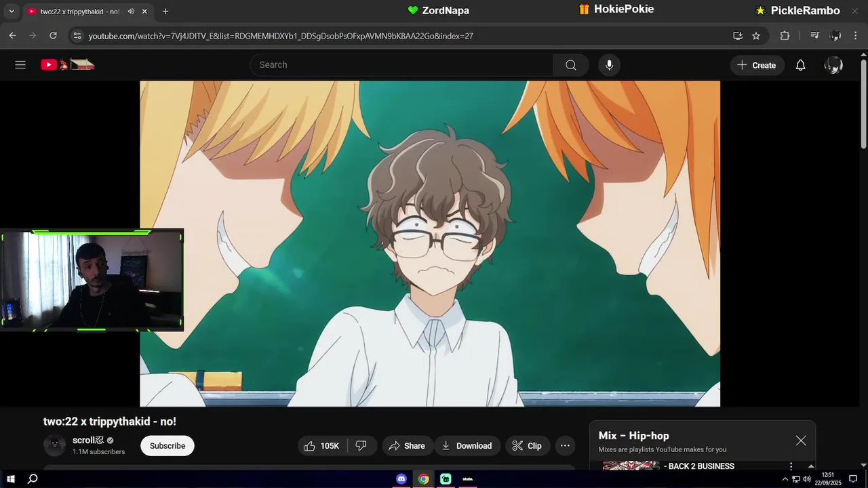The image size is (868, 488).
Task: Open the Windows Start menu
Action: [11, 479]
